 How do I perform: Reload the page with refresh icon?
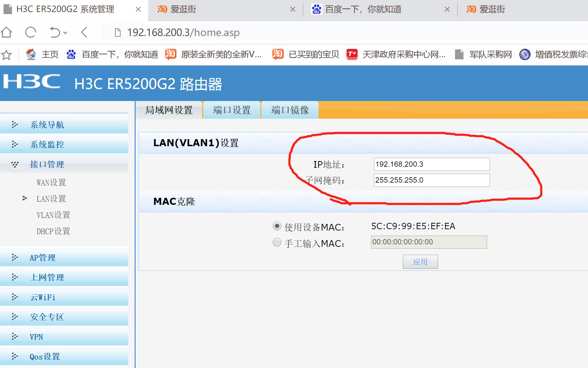[31, 32]
